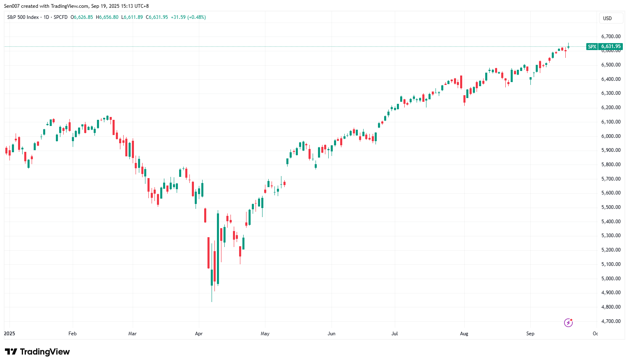Click the Apr label on time axis
Screen dimensions: 629x364
(199, 334)
